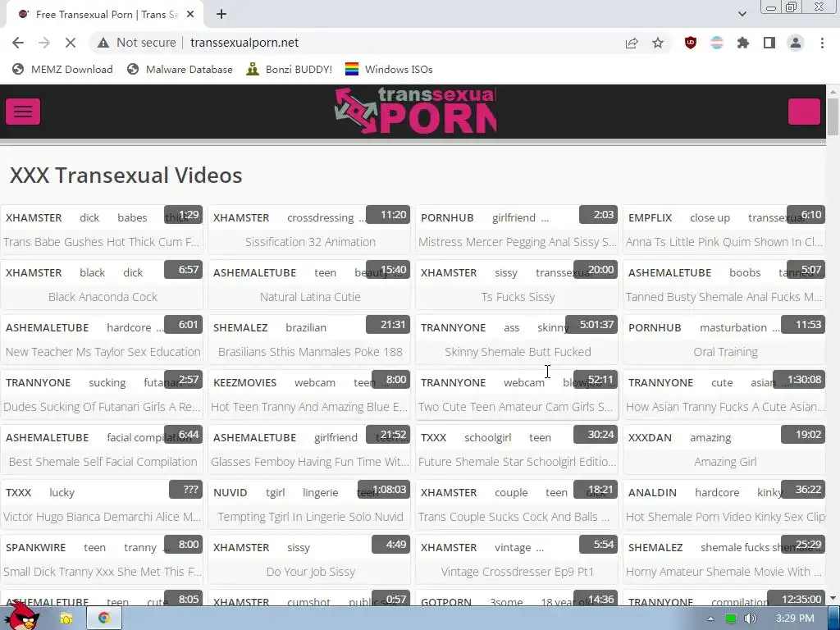
Task: Open the 'Amazing Girl' video title
Action: [725, 462]
